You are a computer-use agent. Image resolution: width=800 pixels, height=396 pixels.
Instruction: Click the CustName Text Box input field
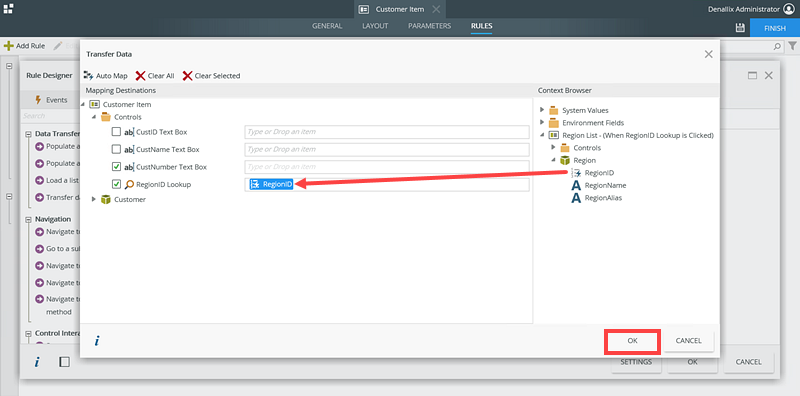click(x=387, y=150)
